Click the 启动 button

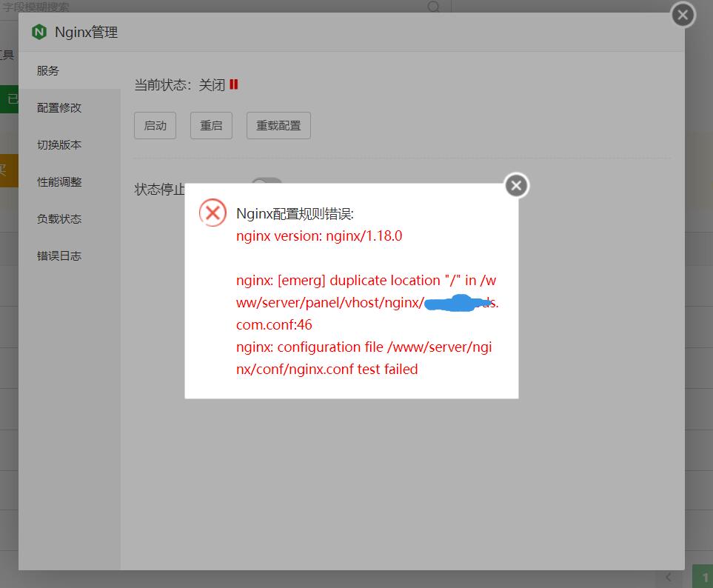click(x=155, y=125)
